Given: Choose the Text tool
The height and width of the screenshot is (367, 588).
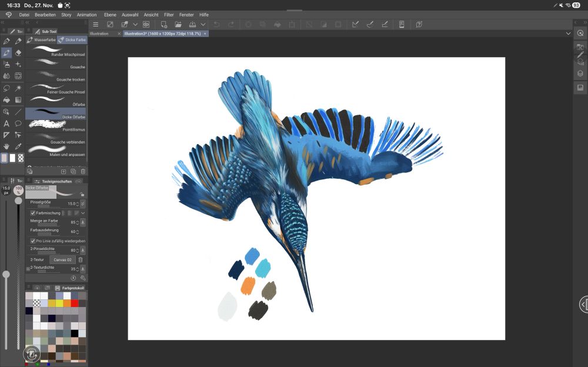Looking at the screenshot, I should [6, 124].
